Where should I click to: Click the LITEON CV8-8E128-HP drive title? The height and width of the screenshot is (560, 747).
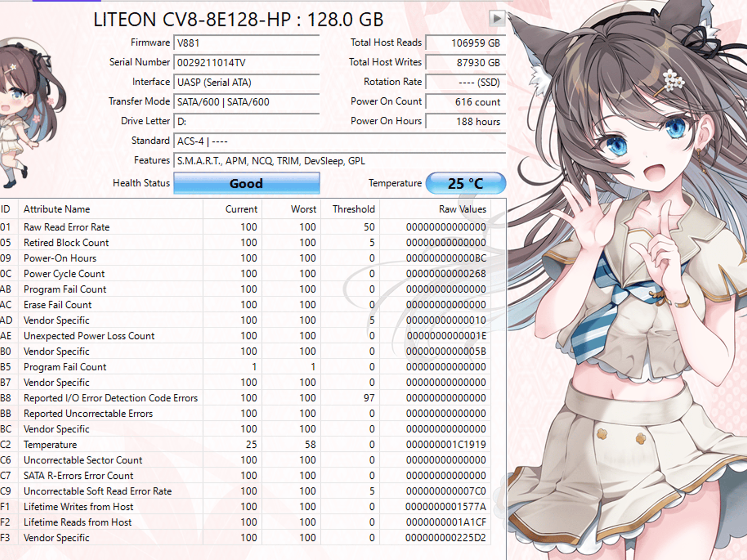tap(238, 19)
